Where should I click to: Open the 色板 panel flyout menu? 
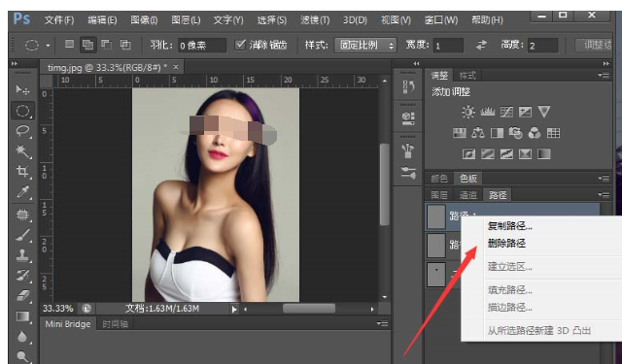click(x=604, y=179)
